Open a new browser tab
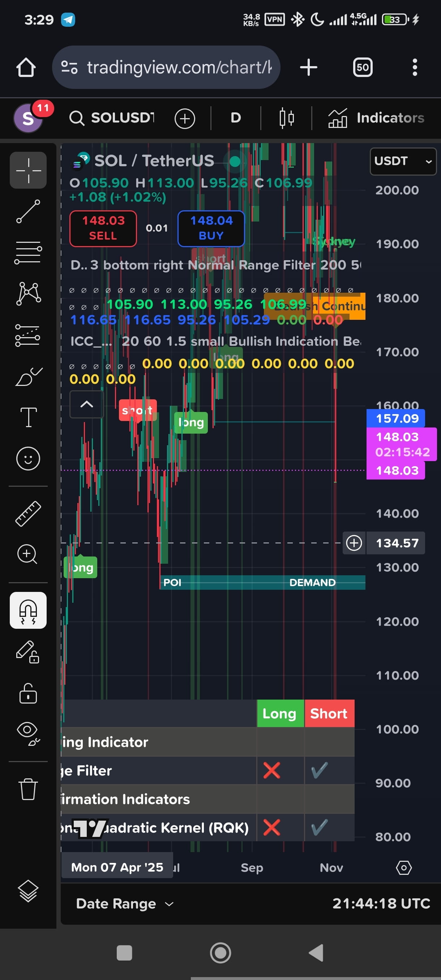The height and width of the screenshot is (980, 441). tap(309, 67)
